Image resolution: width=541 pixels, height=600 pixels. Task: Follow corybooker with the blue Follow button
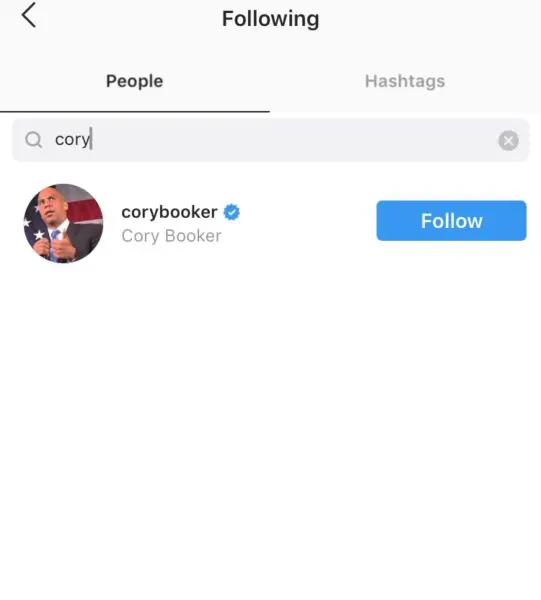(x=451, y=221)
